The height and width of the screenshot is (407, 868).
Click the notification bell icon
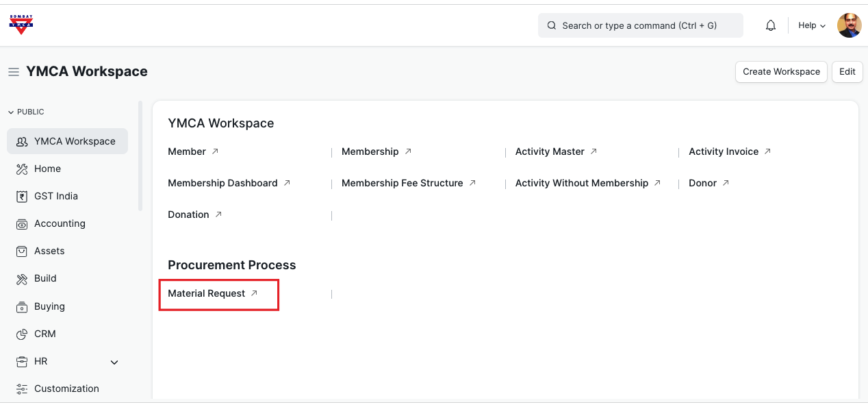(771, 25)
